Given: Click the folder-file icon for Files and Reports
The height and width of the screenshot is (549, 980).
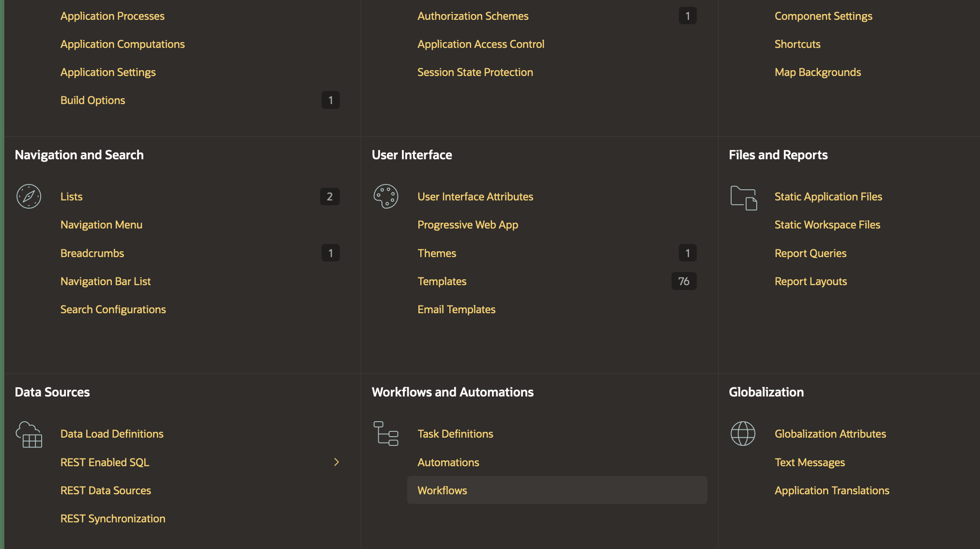Looking at the screenshot, I should 743,198.
